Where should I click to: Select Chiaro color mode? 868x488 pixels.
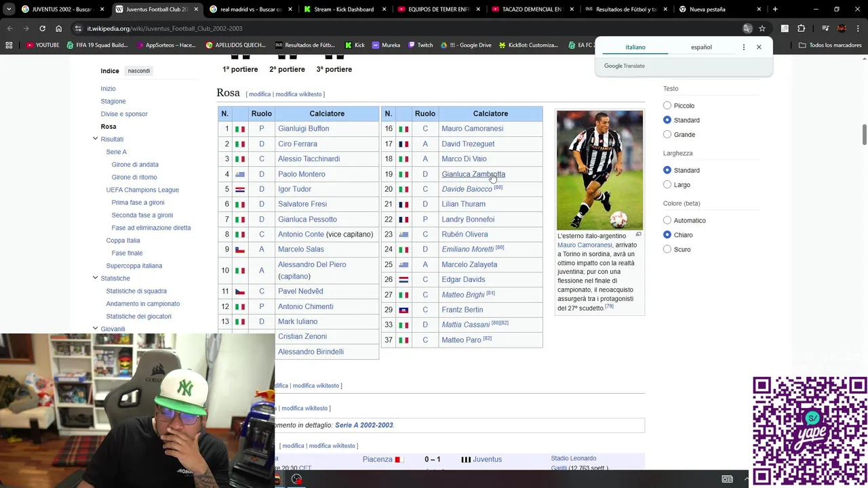tap(667, 235)
